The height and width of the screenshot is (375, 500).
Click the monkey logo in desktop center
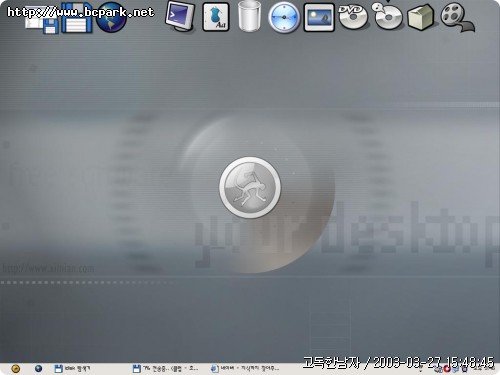click(250, 187)
